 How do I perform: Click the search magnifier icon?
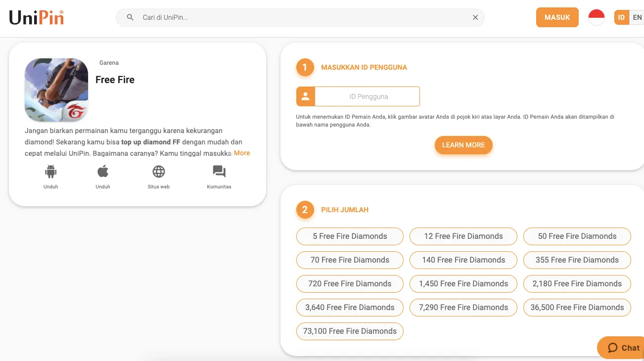pyautogui.click(x=130, y=17)
